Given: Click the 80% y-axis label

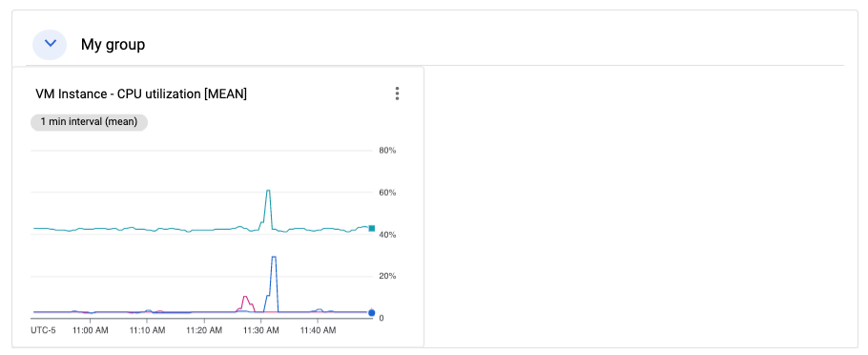Looking at the screenshot, I should click(x=387, y=151).
